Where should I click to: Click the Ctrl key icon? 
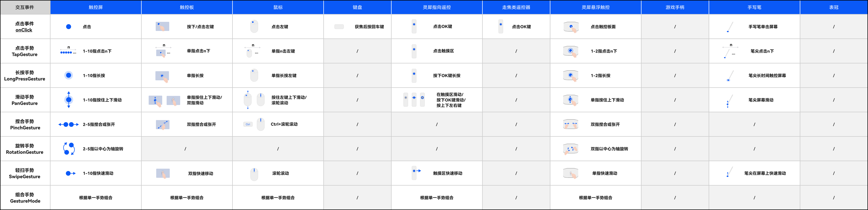pyautogui.click(x=248, y=124)
